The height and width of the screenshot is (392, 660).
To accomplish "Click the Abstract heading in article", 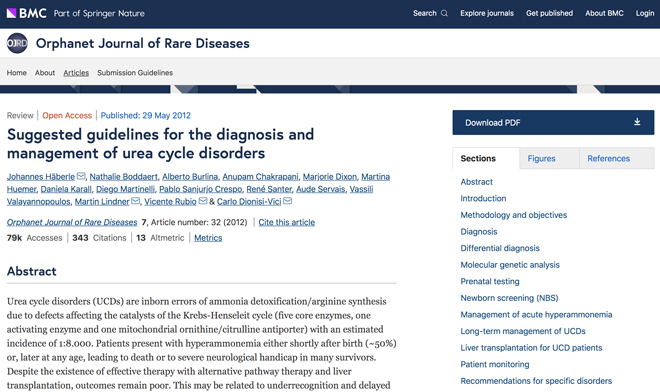I will [32, 271].
